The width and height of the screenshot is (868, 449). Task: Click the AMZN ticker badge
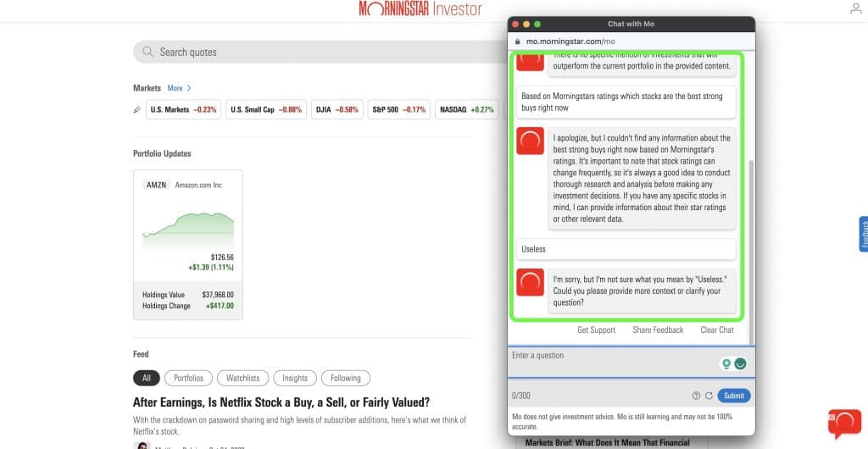click(156, 186)
